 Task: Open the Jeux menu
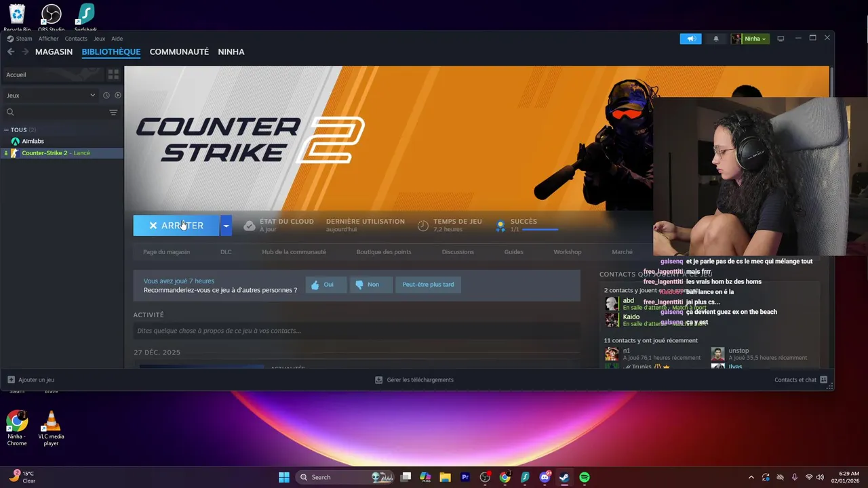(99, 39)
